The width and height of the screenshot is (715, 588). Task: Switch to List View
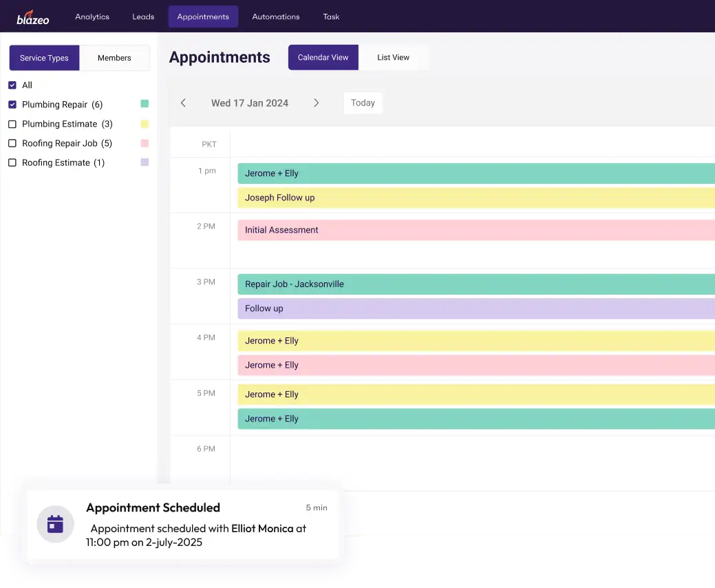click(x=393, y=58)
